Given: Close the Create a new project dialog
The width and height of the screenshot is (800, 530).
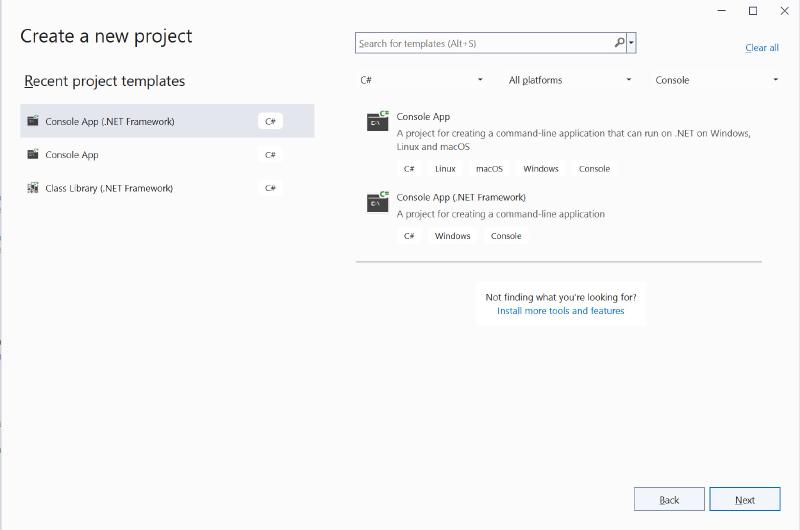Looking at the screenshot, I should (784, 11).
